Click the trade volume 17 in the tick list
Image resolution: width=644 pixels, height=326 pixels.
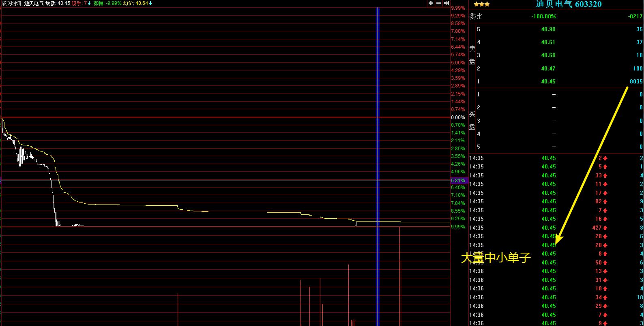(599, 193)
